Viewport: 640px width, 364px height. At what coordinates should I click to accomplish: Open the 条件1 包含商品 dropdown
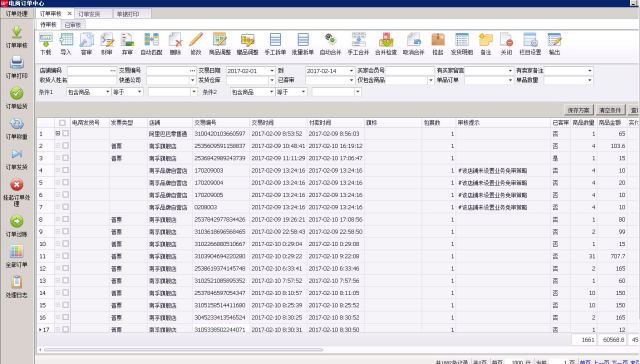pyautogui.click(x=108, y=92)
